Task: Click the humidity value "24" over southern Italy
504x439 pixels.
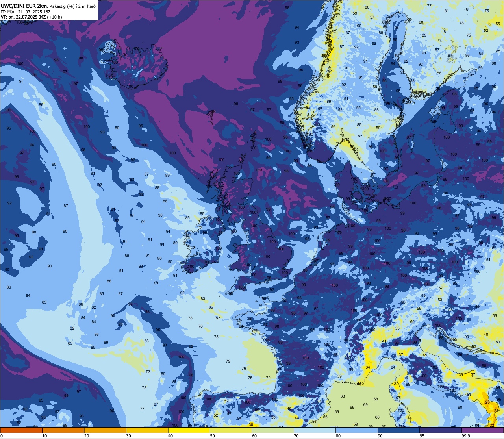Action: (x=496, y=411)
